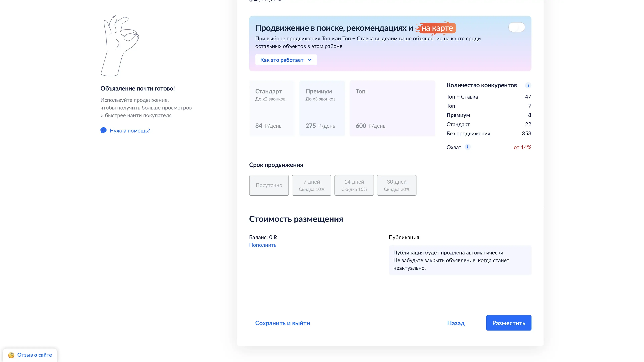Click the info icon beside Охват
Screen dimensions: 644x362
(x=468, y=147)
